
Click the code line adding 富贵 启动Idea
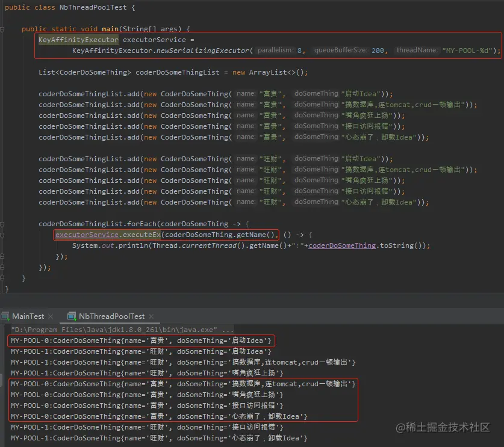[x=216, y=94]
